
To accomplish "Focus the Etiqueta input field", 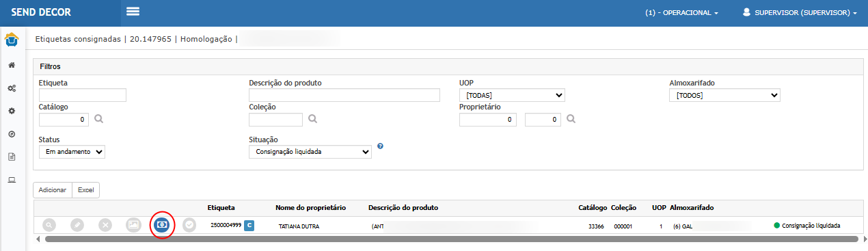I will [83, 95].
